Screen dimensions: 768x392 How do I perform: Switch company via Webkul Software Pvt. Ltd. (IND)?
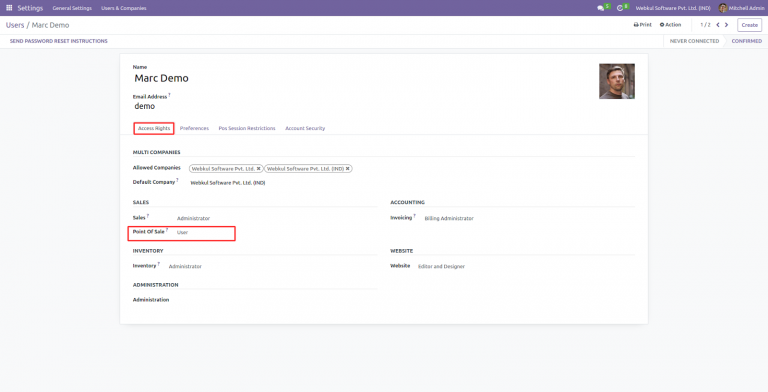672,8
